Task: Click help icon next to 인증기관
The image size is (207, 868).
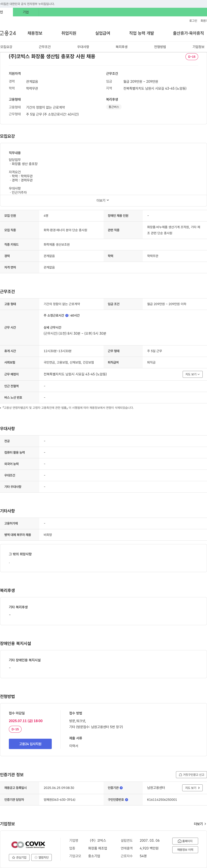Action: (x=121, y=788)
